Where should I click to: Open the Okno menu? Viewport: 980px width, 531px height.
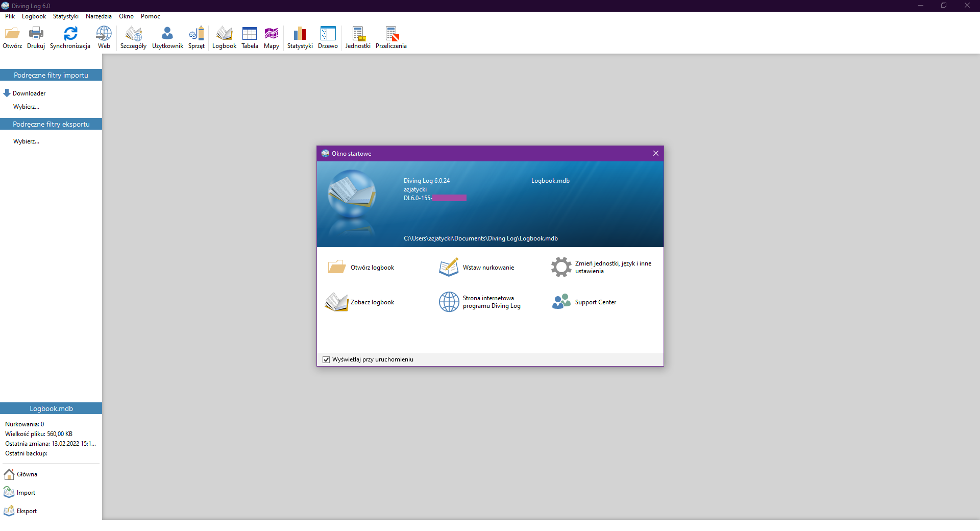(x=126, y=16)
